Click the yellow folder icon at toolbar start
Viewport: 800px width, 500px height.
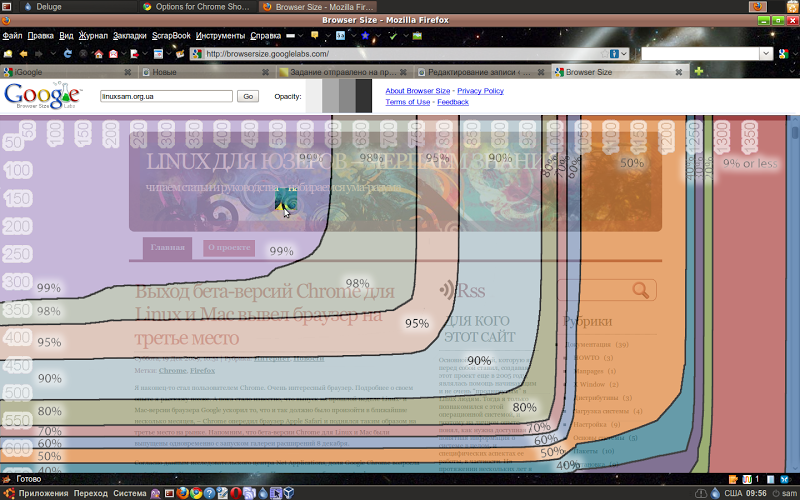pyautogui.click(x=8, y=54)
